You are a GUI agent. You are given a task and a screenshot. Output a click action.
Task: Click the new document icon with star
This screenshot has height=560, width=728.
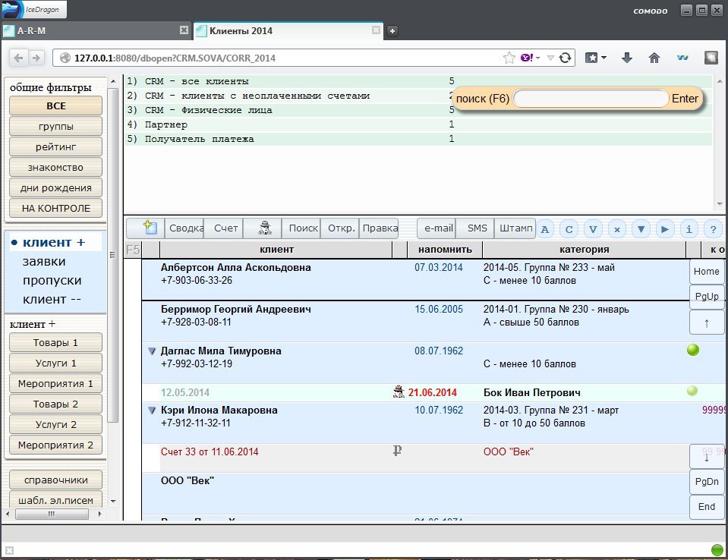click(150, 228)
